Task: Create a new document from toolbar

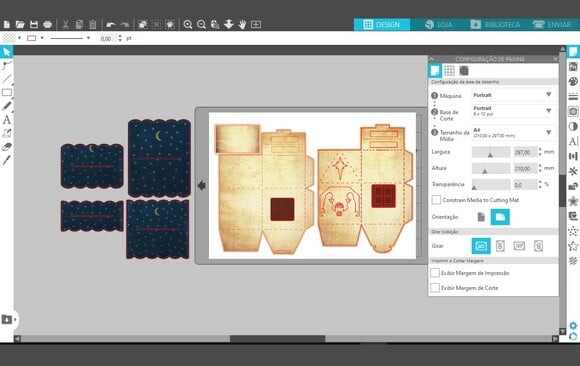Action: (x=7, y=24)
